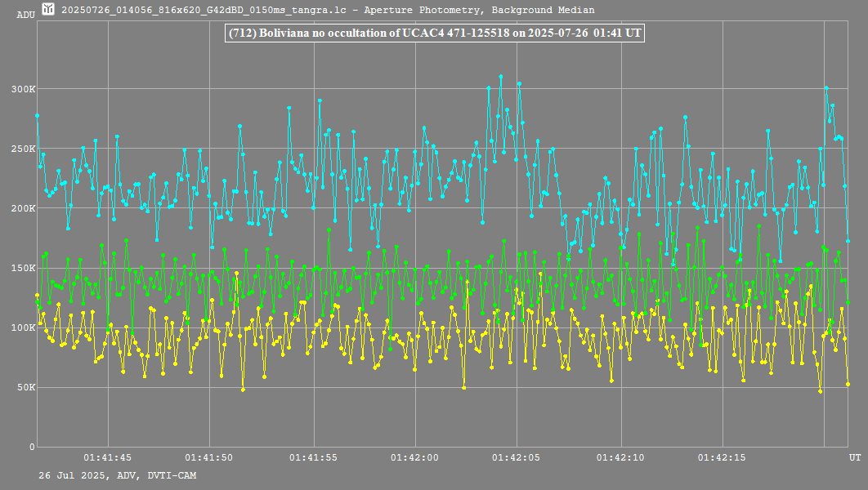Click the 0 value on y-axis
The width and height of the screenshot is (868, 490).
tap(32, 447)
